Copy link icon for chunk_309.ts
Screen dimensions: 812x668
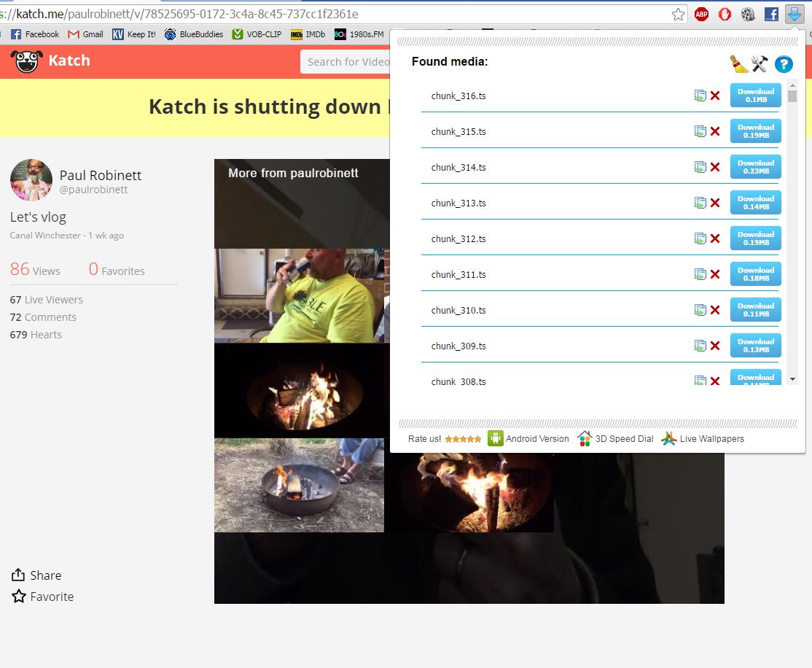tap(700, 346)
